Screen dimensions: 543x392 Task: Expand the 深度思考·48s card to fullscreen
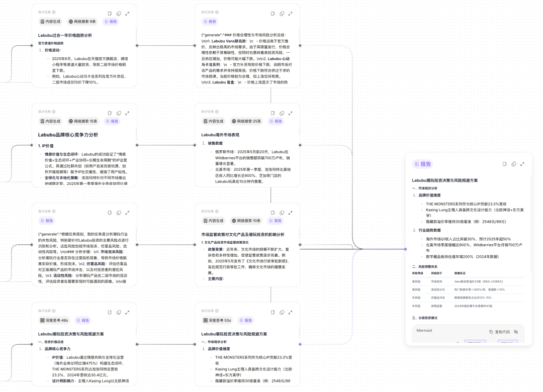tap(127, 313)
